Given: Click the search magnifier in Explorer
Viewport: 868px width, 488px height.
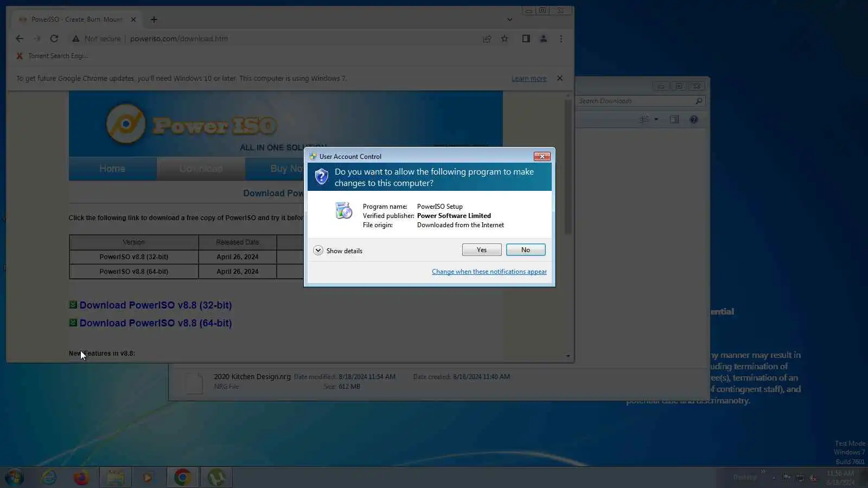Looking at the screenshot, I should coord(699,101).
